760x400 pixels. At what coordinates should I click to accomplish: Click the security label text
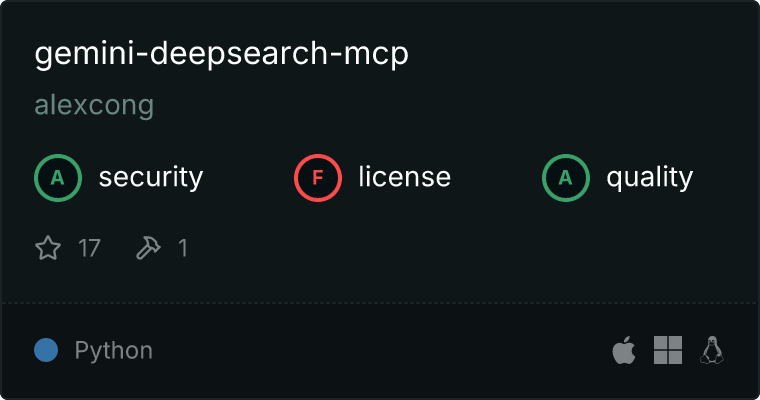point(151,177)
